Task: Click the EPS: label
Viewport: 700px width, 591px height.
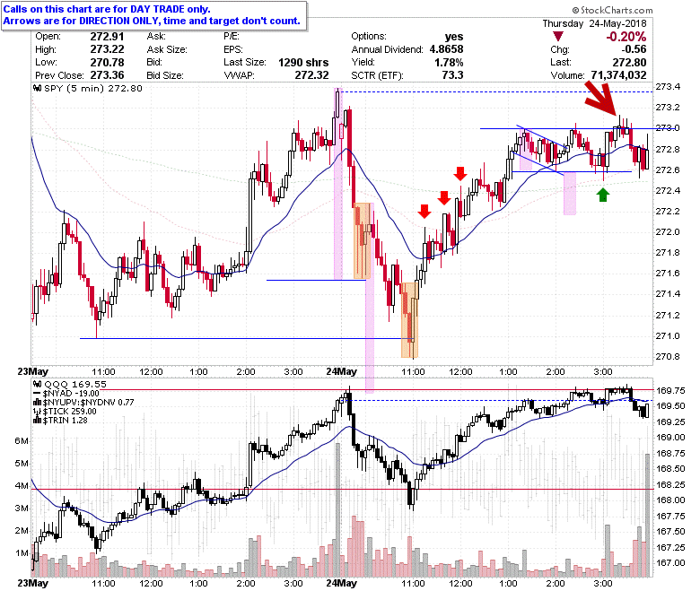Action: (x=232, y=49)
